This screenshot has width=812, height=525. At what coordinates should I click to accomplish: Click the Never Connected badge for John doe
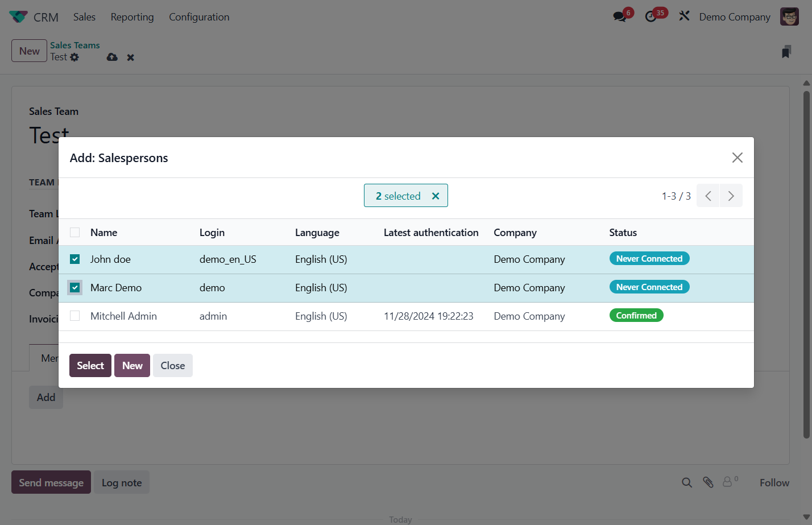coord(649,258)
